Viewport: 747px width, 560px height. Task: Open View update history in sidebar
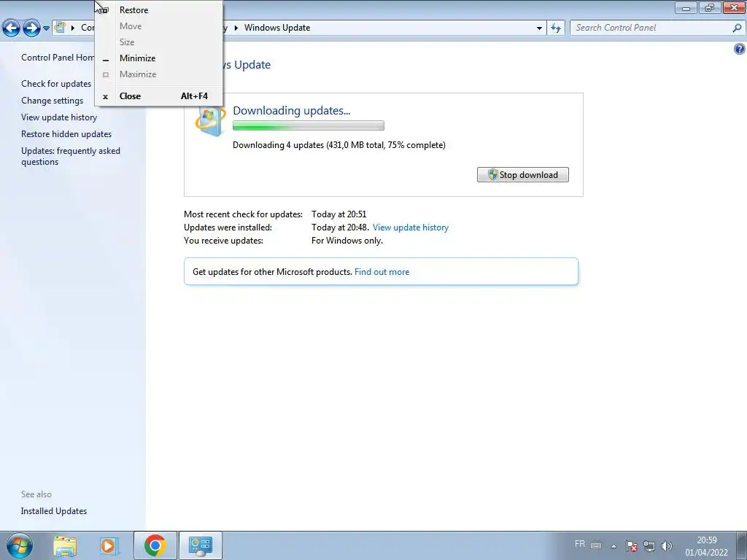click(59, 117)
